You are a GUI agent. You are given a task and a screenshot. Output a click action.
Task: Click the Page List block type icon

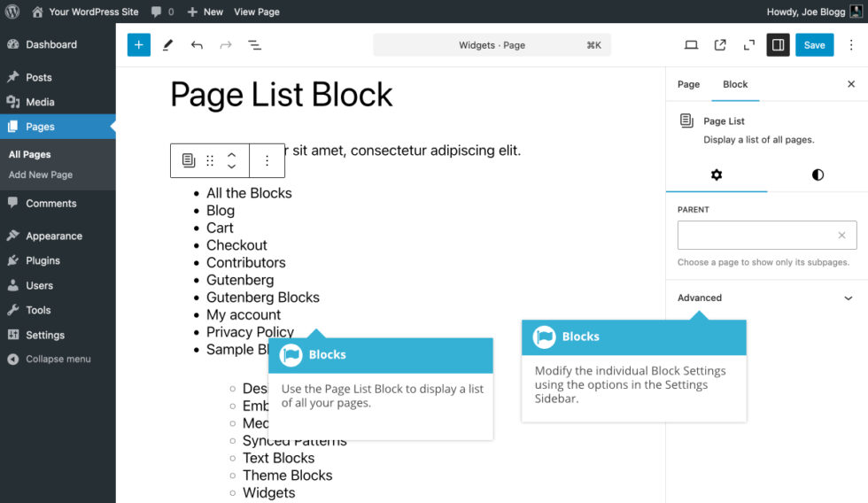pyautogui.click(x=188, y=160)
